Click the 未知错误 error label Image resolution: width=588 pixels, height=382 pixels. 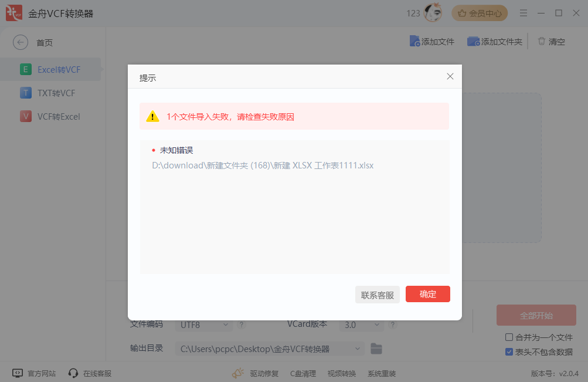176,150
